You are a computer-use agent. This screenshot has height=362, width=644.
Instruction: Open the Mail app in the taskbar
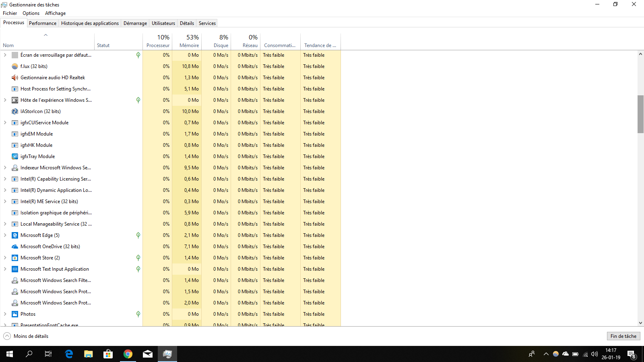[x=148, y=354]
